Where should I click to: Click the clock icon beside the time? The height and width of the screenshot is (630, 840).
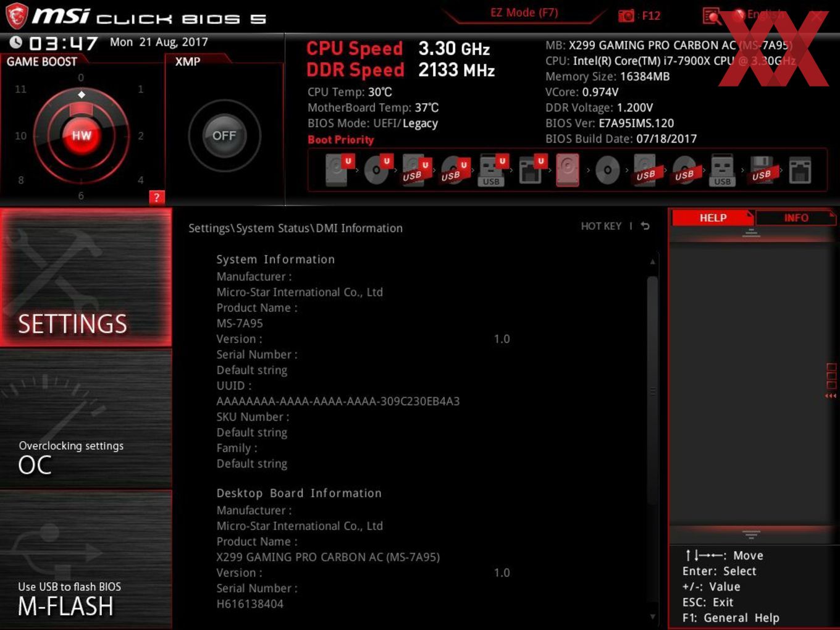(15, 43)
